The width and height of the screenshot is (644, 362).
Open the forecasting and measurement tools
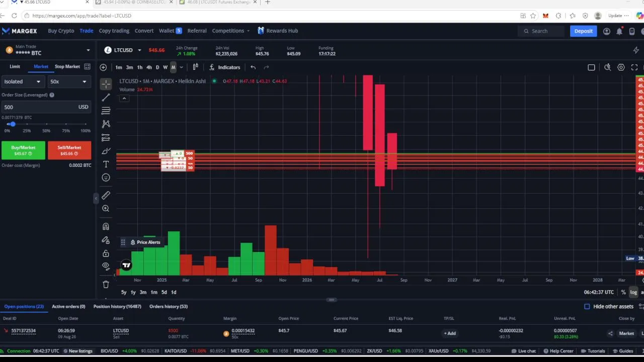[x=106, y=137]
